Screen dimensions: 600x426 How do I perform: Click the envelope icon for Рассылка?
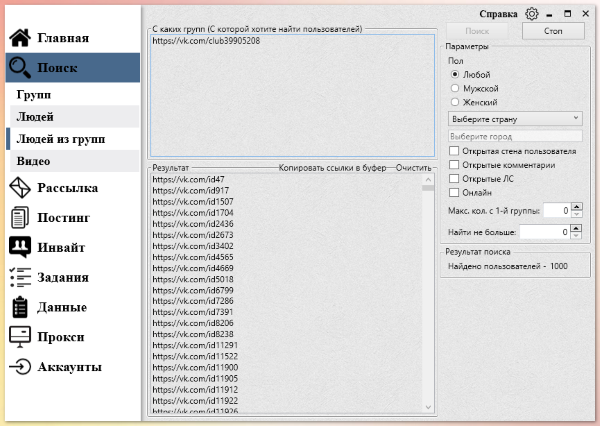point(20,188)
